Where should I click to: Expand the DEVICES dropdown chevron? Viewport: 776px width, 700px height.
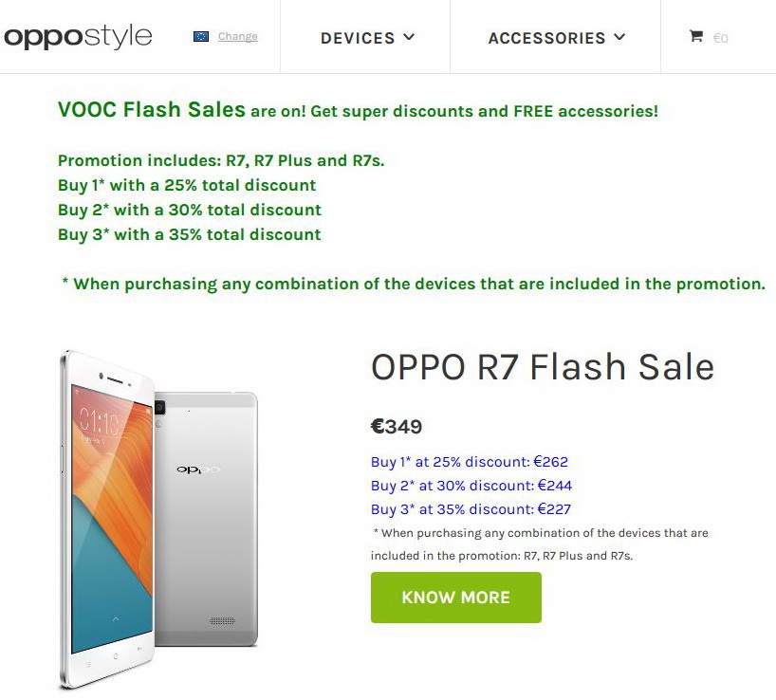(x=409, y=37)
